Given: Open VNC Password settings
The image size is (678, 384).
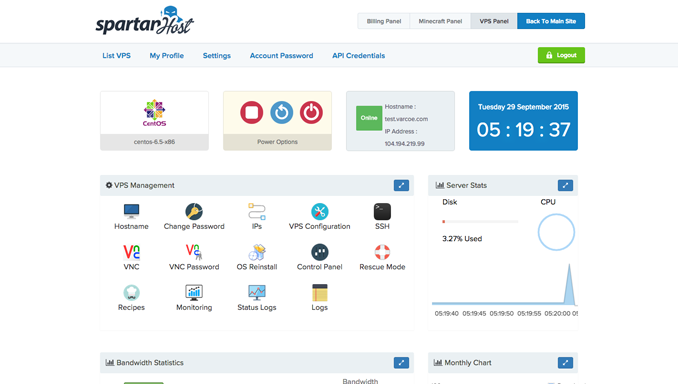Looking at the screenshot, I should pyautogui.click(x=194, y=252).
